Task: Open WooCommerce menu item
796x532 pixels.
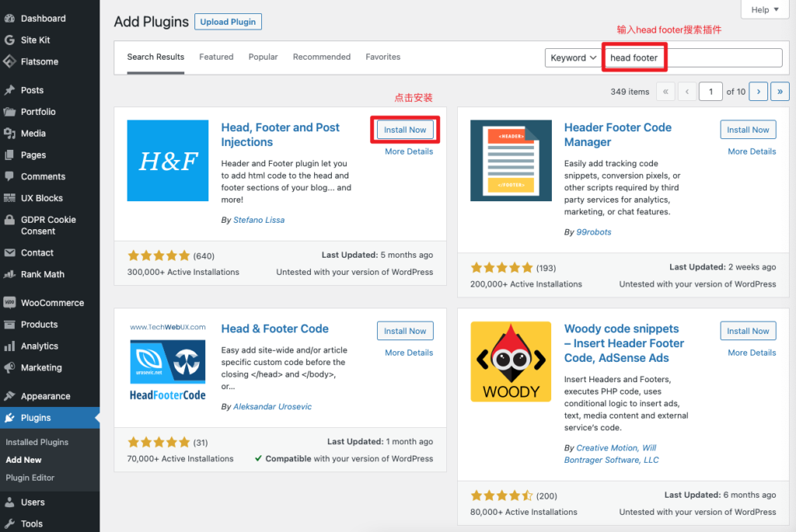Action: (50, 303)
